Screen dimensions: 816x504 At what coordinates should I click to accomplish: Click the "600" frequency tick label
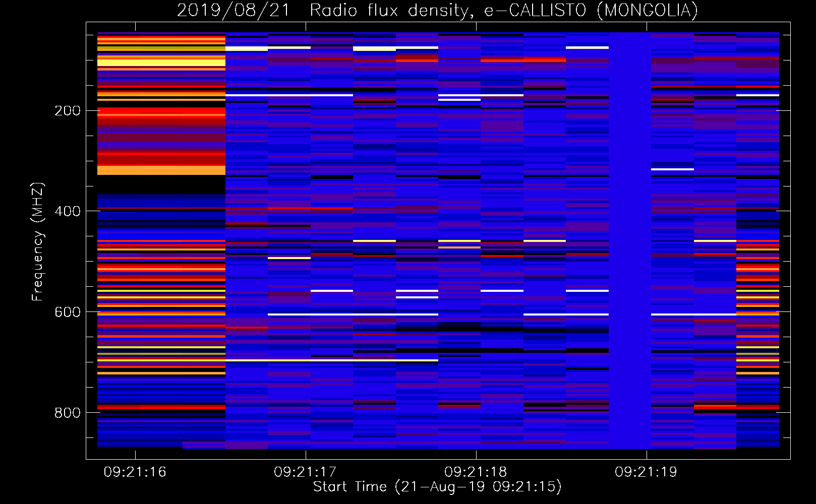[68, 311]
